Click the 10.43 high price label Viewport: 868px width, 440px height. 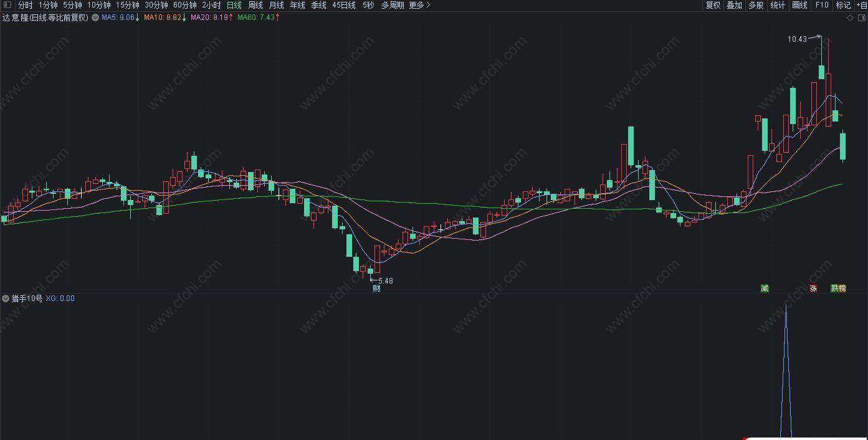797,39
